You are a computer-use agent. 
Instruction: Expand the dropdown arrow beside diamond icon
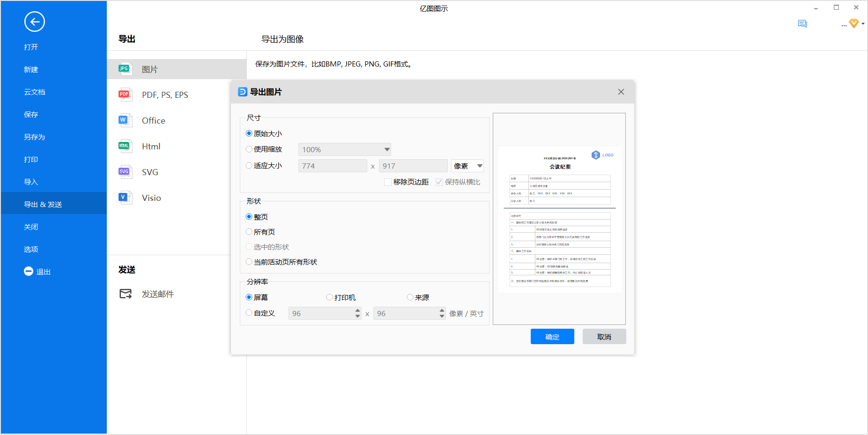pyautogui.click(x=863, y=23)
